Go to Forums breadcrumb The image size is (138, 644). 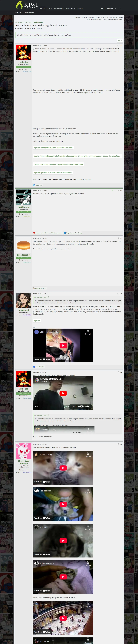tap(20, 22)
